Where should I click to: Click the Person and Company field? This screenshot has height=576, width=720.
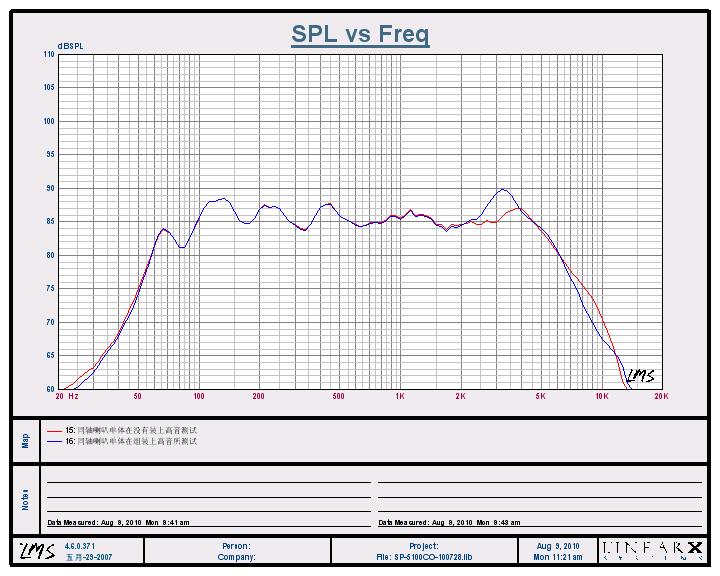(x=236, y=551)
